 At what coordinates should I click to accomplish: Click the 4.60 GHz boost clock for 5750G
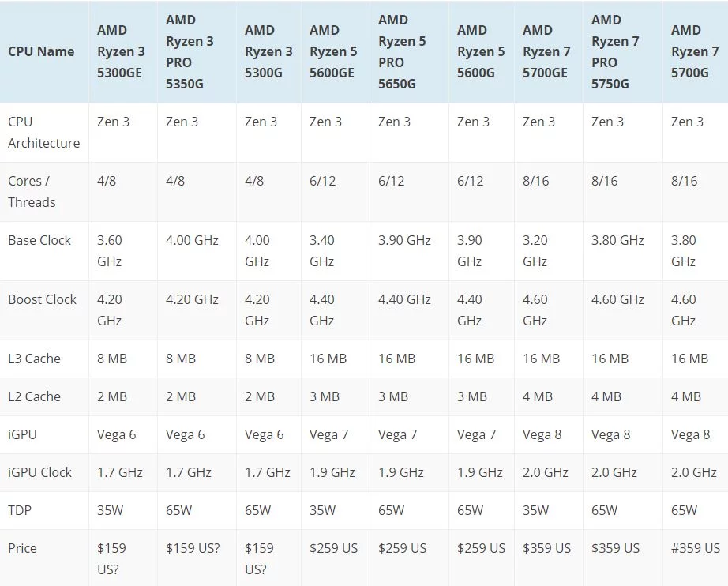tap(617, 299)
